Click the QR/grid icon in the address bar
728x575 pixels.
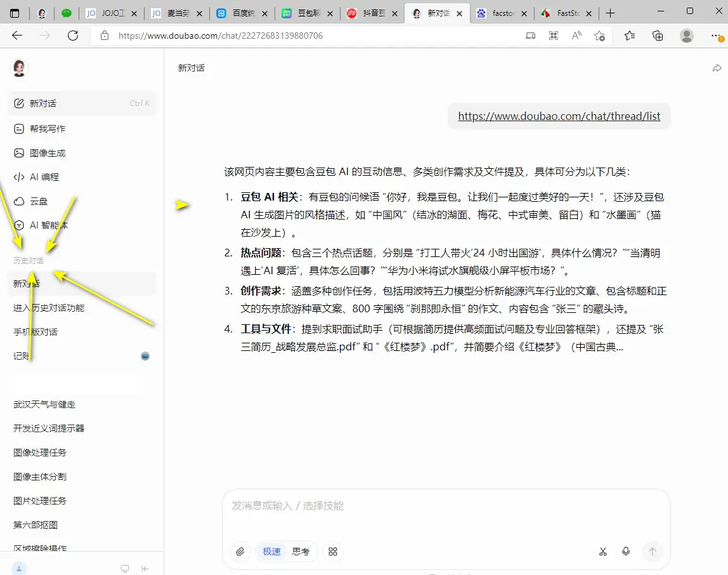tap(554, 36)
